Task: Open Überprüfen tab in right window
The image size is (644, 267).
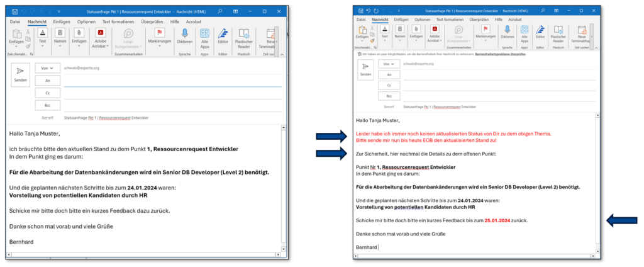Action: tap(480, 20)
